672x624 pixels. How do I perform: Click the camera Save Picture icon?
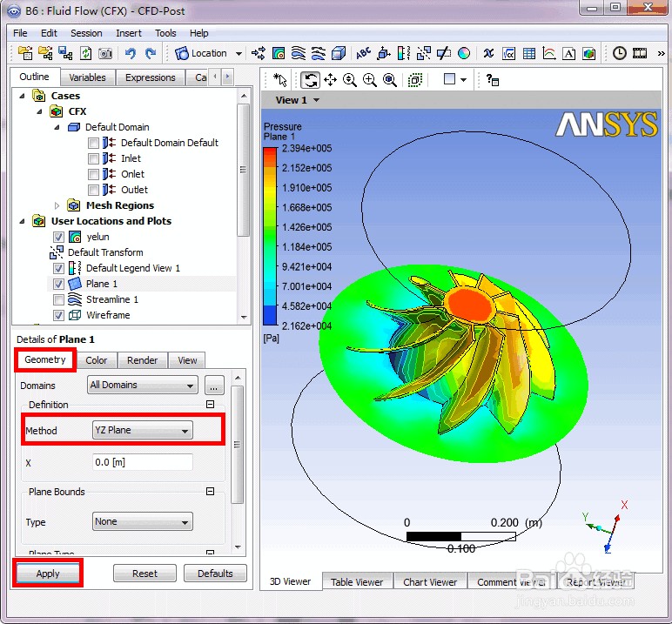(x=105, y=53)
